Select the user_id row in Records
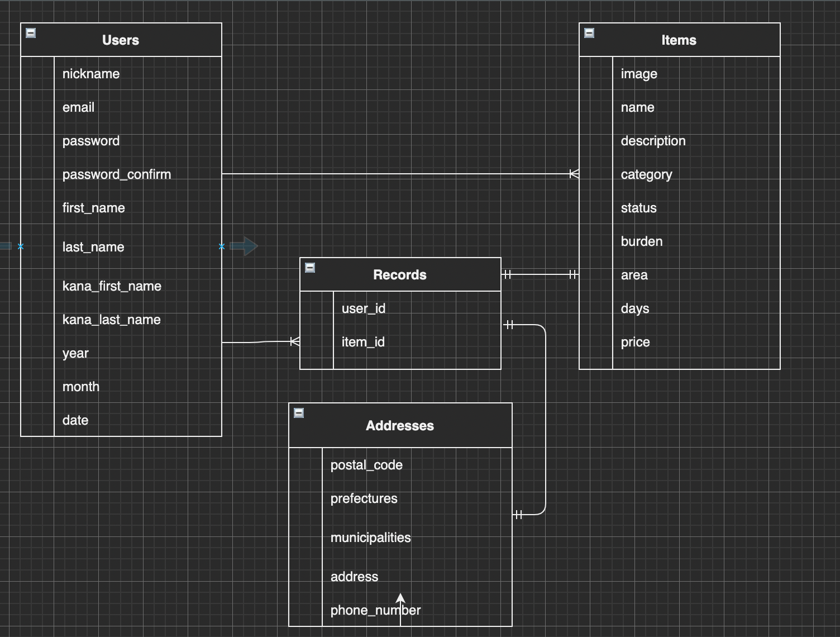This screenshot has width=840, height=637. coord(400,308)
